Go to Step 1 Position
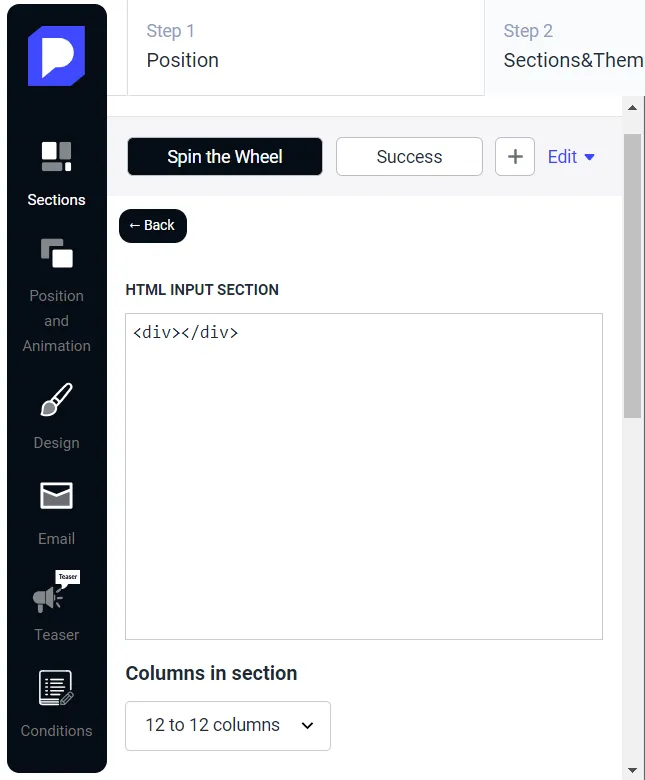This screenshot has width=645, height=780. [306, 47]
